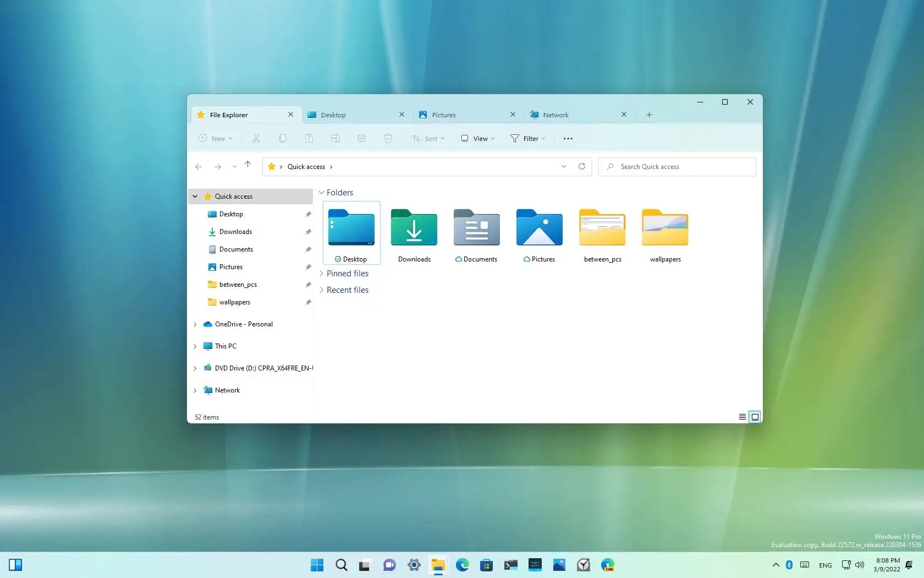Viewport: 924px width, 578px height.
Task: Click the Refresh icon beside address bar
Action: click(582, 166)
